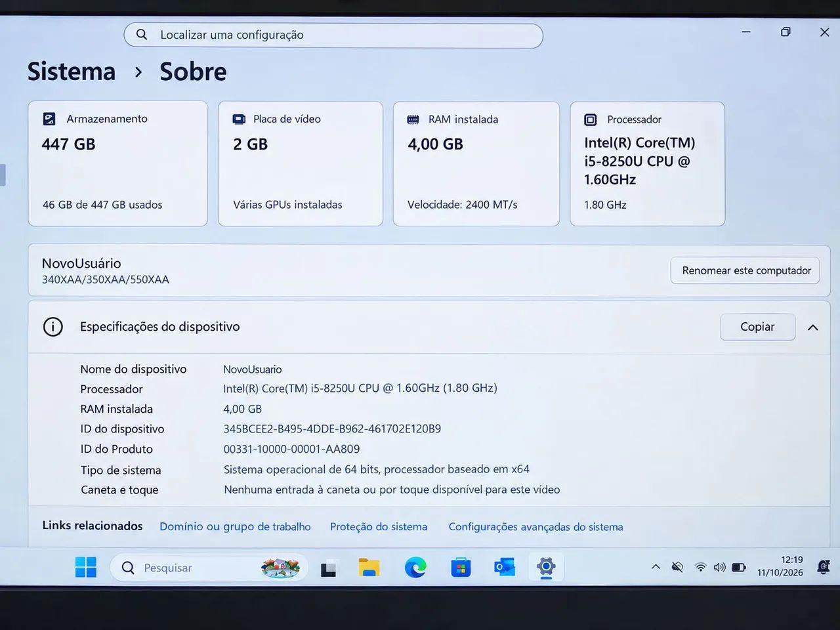Viewport: 840px width, 630px height.
Task: Launch File Explorer from the taskbar
Action: (369, 567)
